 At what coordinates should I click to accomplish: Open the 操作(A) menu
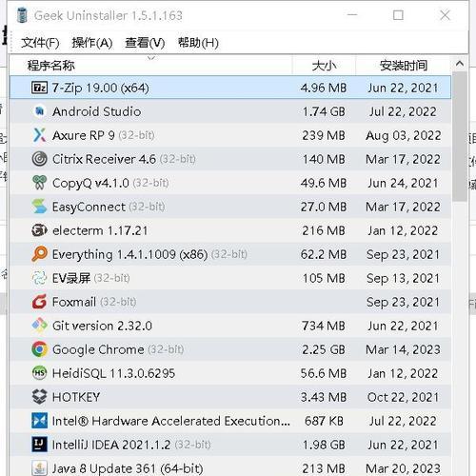(92, 43)
